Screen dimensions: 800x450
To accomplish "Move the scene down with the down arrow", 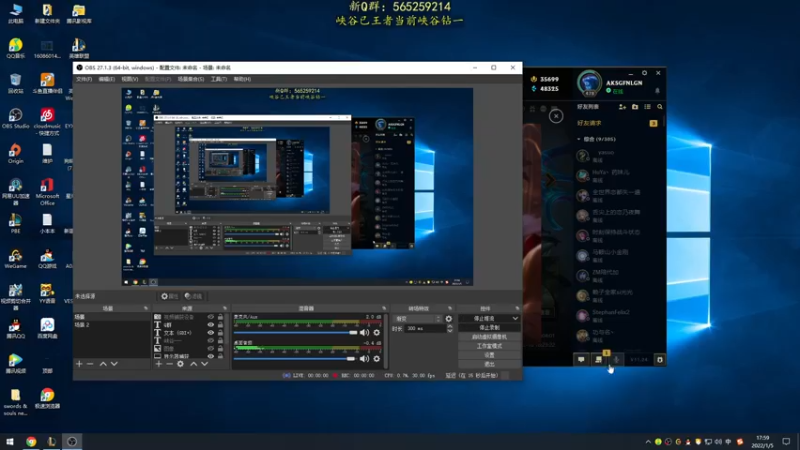I will 114,364.
